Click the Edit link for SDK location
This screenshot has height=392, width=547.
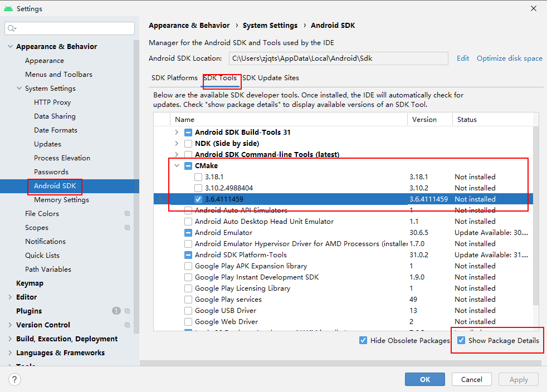[463, 58]
